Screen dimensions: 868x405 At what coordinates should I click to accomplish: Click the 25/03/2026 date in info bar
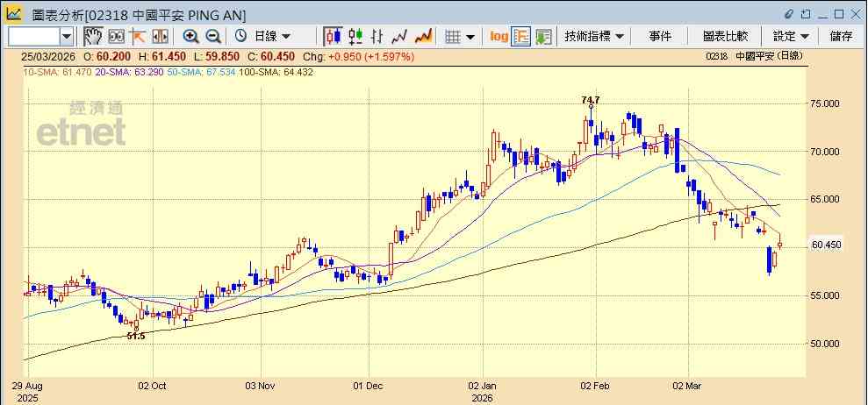(x=47, y=56)
